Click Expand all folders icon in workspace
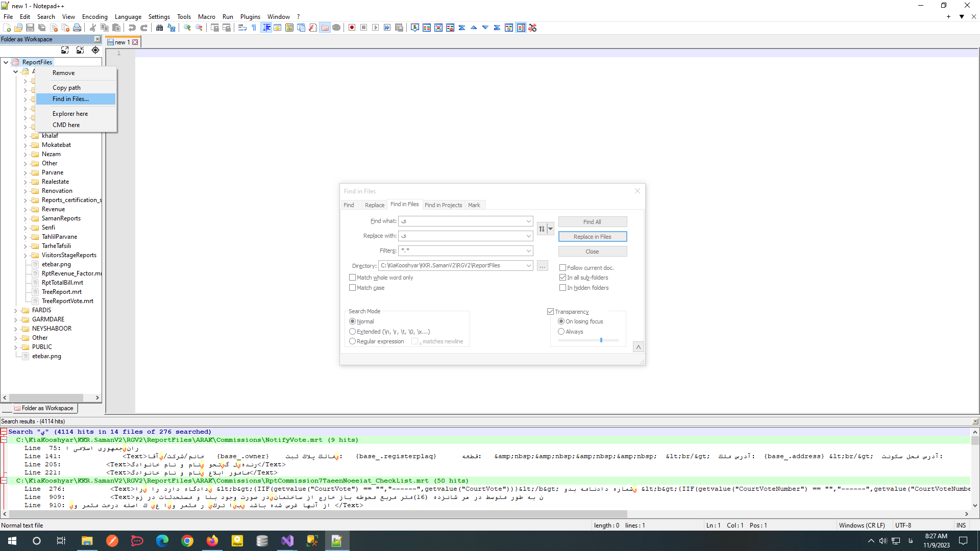980x551 pixels. (65, 50)
